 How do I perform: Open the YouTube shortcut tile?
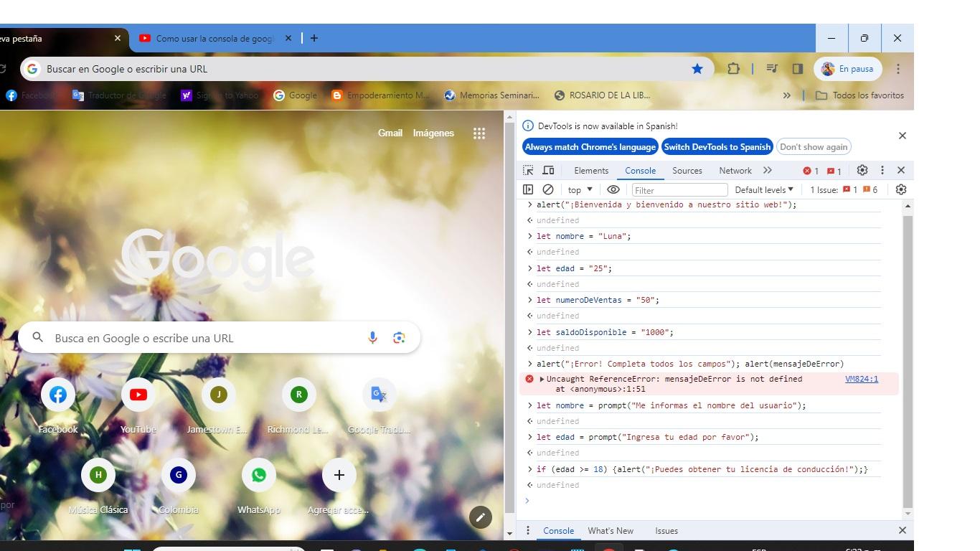point(138,406)
